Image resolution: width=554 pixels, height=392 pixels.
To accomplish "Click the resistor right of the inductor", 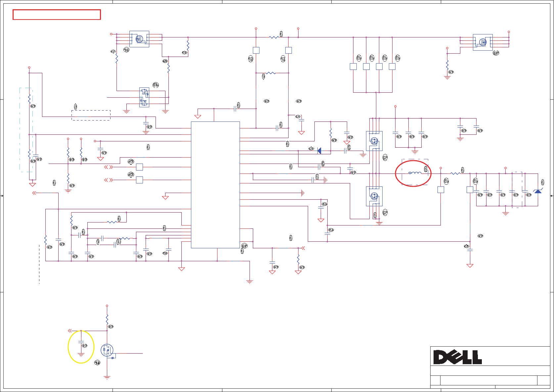I will click(455, 173).
